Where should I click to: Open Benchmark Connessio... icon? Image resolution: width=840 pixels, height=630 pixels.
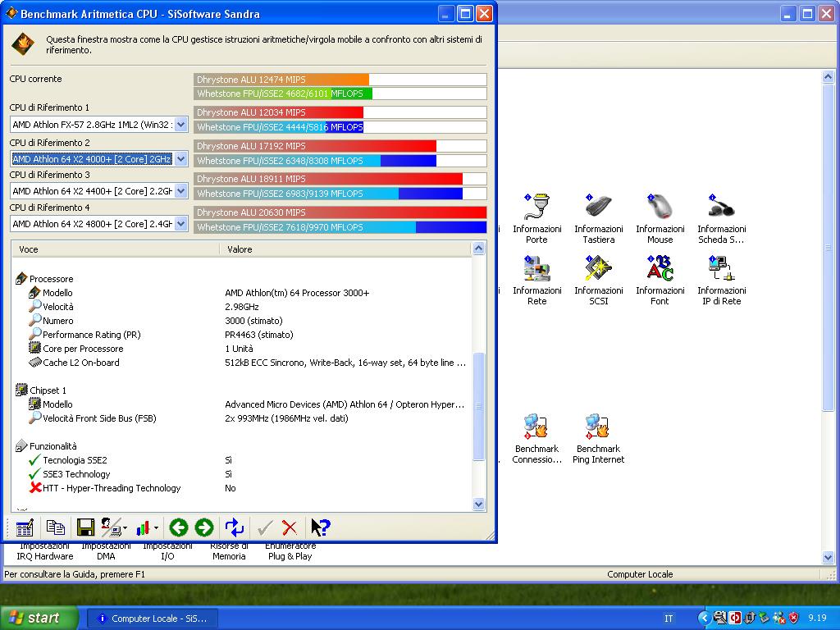tap(536, 438)
